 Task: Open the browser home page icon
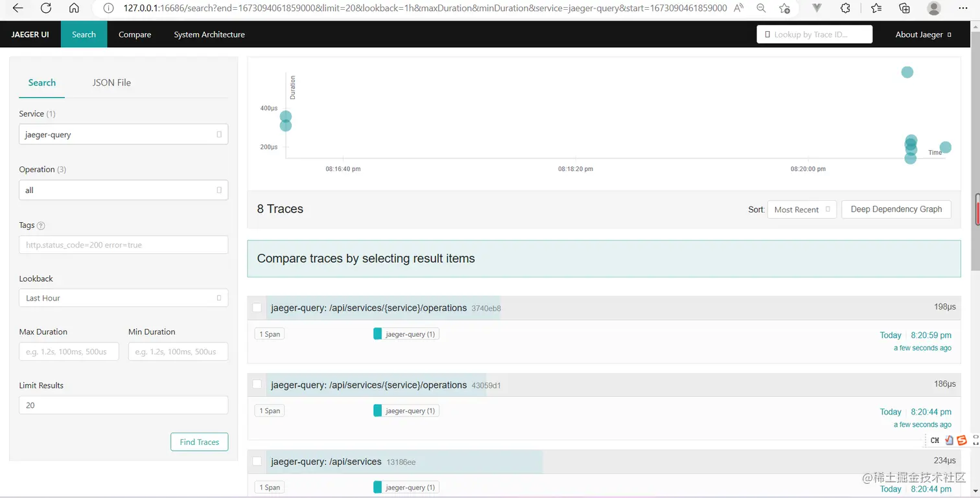pyautogui.click(x=74, y=8)
